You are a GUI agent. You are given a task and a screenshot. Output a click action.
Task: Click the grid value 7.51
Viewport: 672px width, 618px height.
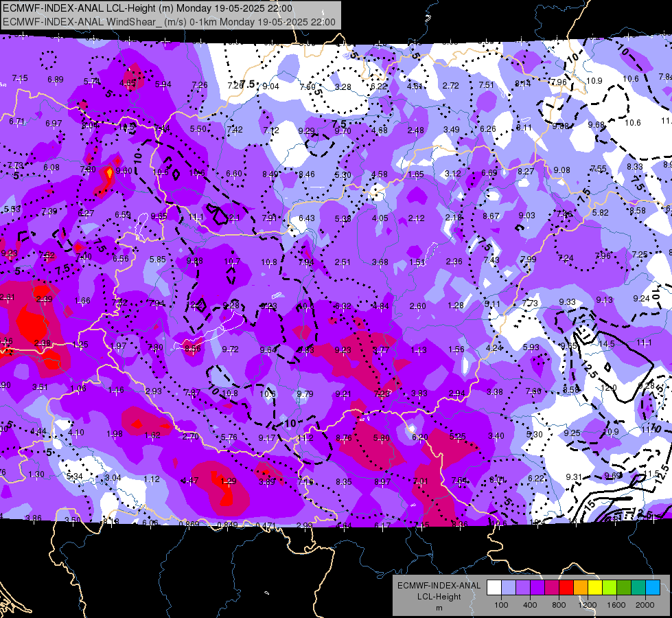pyautogui.click(x=487, y=85)
